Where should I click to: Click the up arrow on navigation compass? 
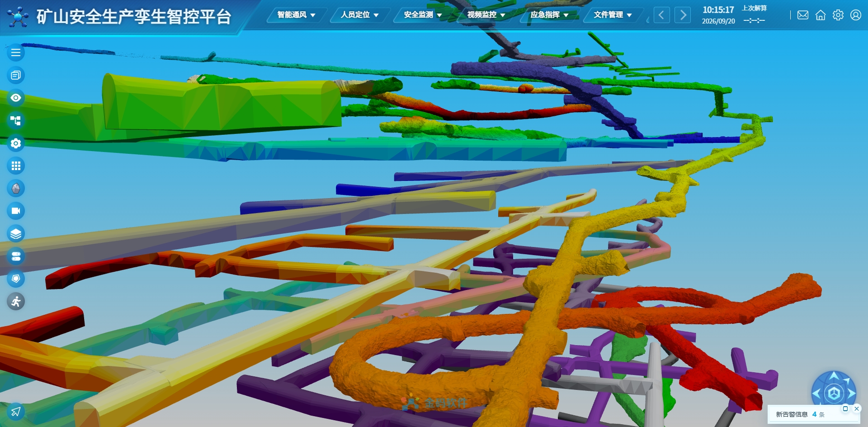click(x=834, y=376)
